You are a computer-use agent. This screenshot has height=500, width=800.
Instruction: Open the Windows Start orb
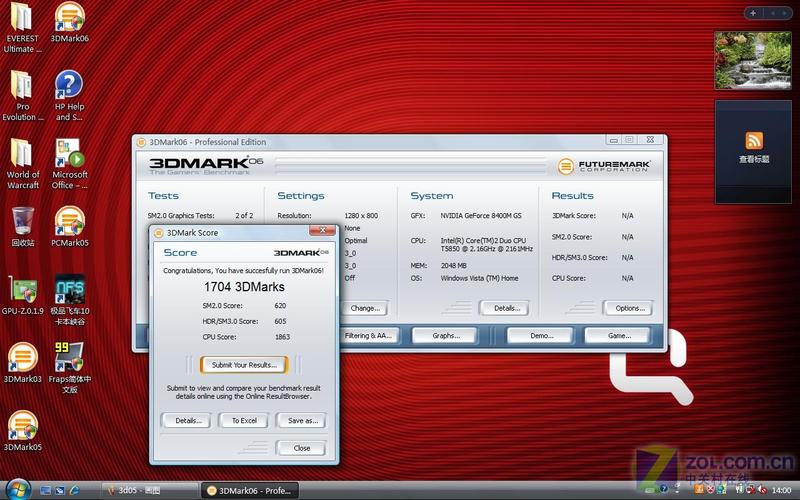tap(18, 490)
